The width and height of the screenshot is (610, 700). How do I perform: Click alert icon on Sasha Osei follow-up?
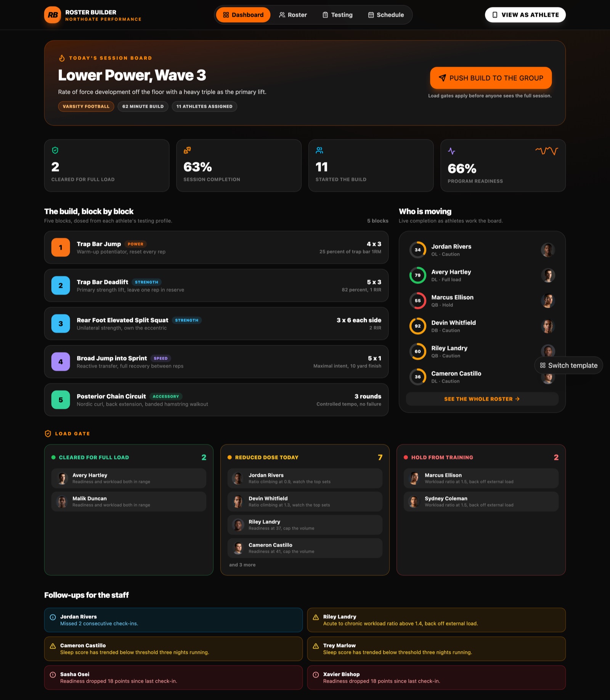pos(53,675)
